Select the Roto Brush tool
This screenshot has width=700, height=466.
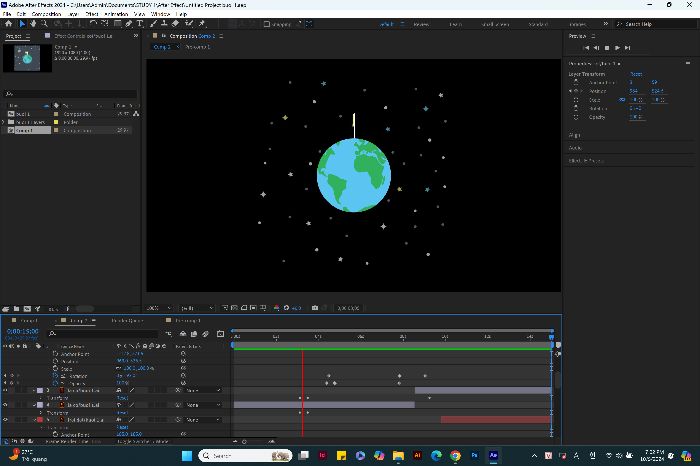(x=189, y=24)
